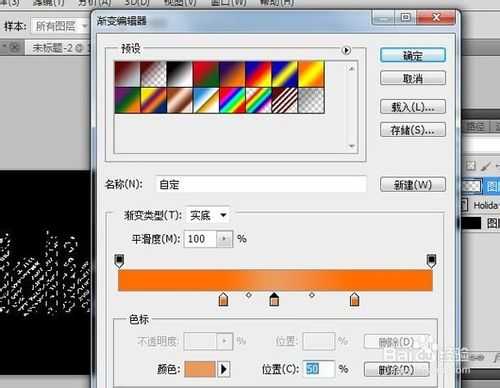
Task: Open the 渐变类型 dropdown showing 实底
Action: [x=208, y=215]
